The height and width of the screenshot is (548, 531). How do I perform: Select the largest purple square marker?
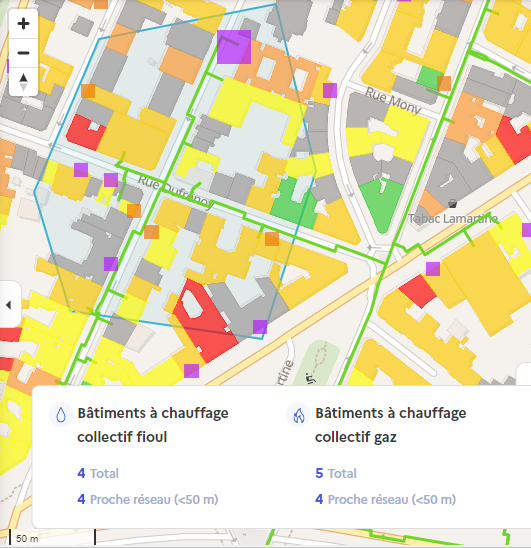[234, 47]
